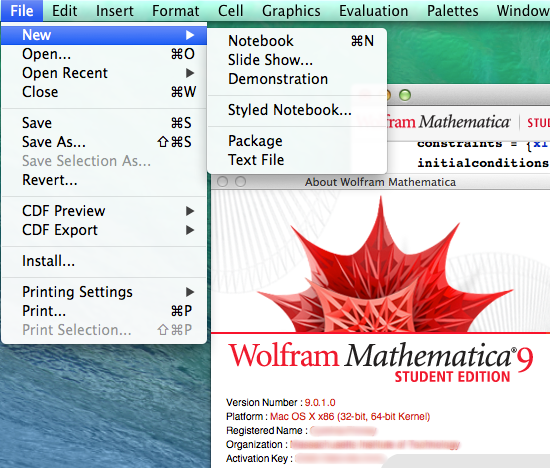Choose Package in the New submenu

click(x=297, y=141)
